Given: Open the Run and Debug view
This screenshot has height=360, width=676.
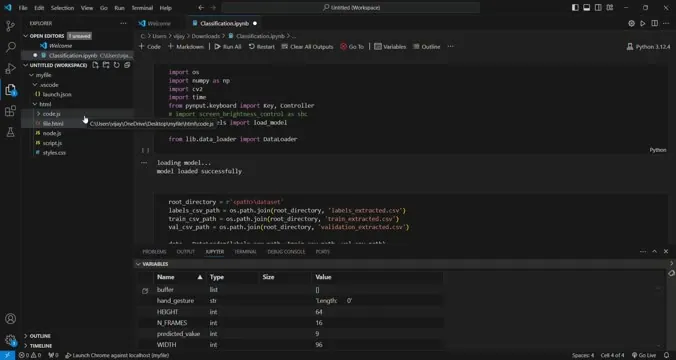Looking at the screenshot, I should 10,68.
